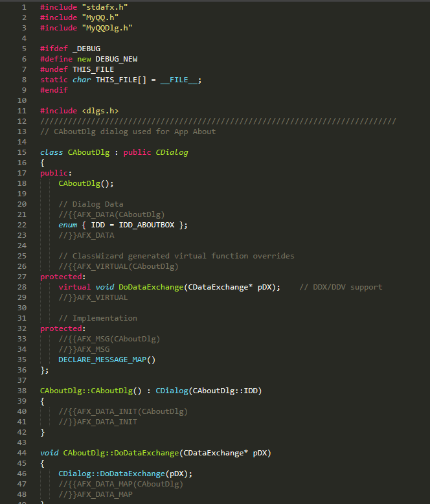This screenshot has height=504, width=430.
Task: Click the CDialog base class name on line 15
Action: coord(172,152)
